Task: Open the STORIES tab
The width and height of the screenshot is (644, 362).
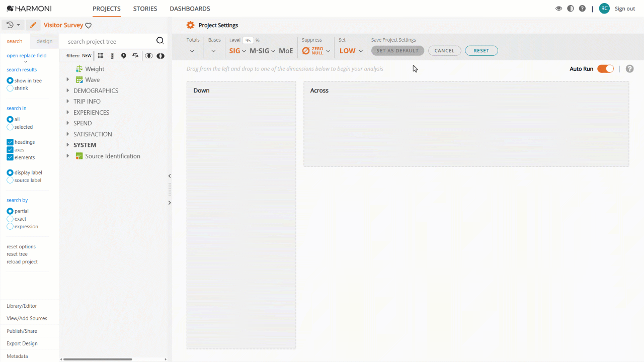Action: pyautogui.click(x=145, y=9)
